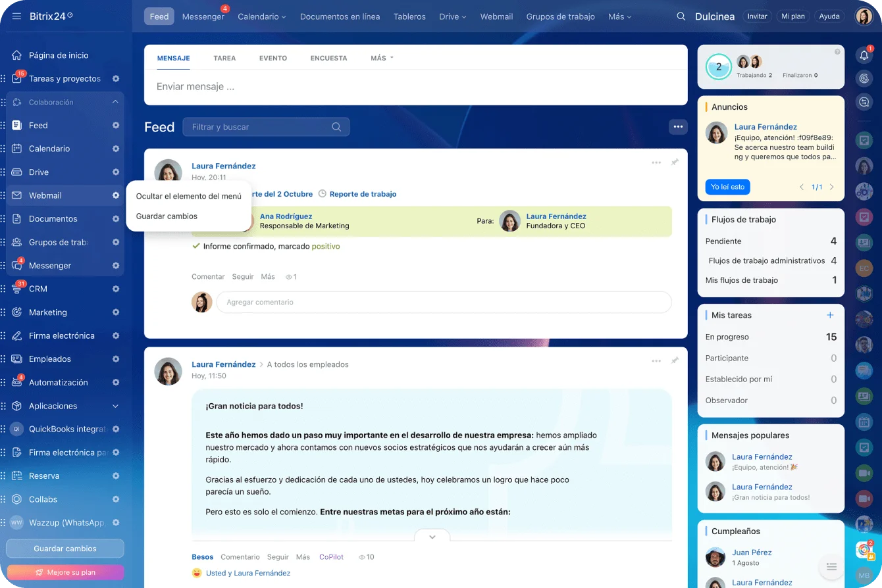Collapse the Colaboración section

[x=115, y=102]
